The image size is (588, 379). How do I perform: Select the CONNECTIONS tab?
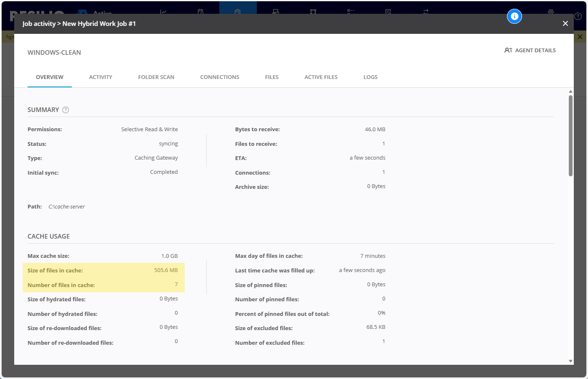[x=220, y=77]
